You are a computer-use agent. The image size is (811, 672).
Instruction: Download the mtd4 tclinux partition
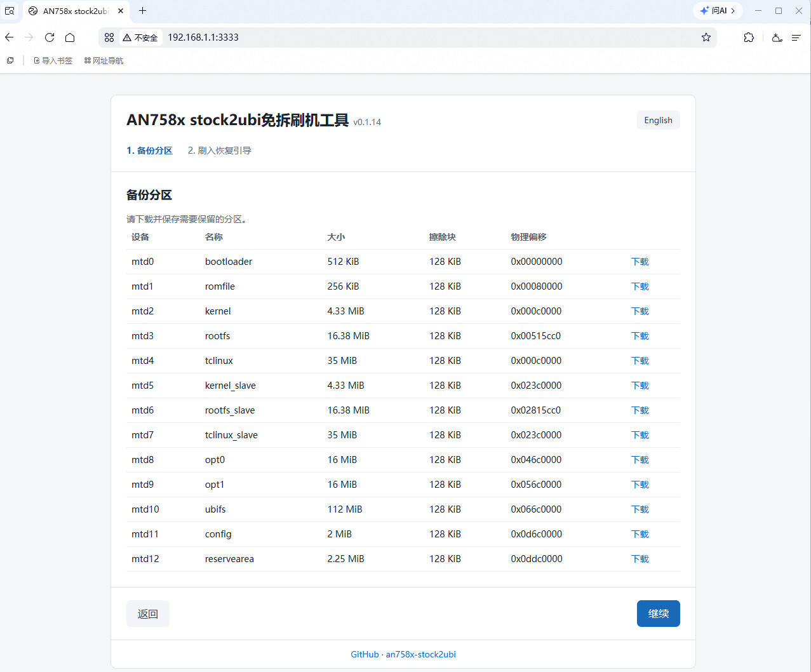pos(640,361)
